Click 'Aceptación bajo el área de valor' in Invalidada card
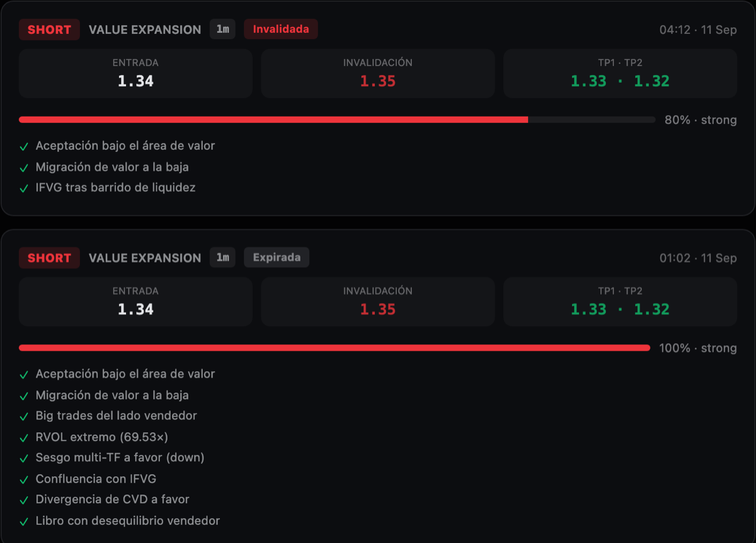This screenshot has height=543, width=756. click(x=125, y=146)
